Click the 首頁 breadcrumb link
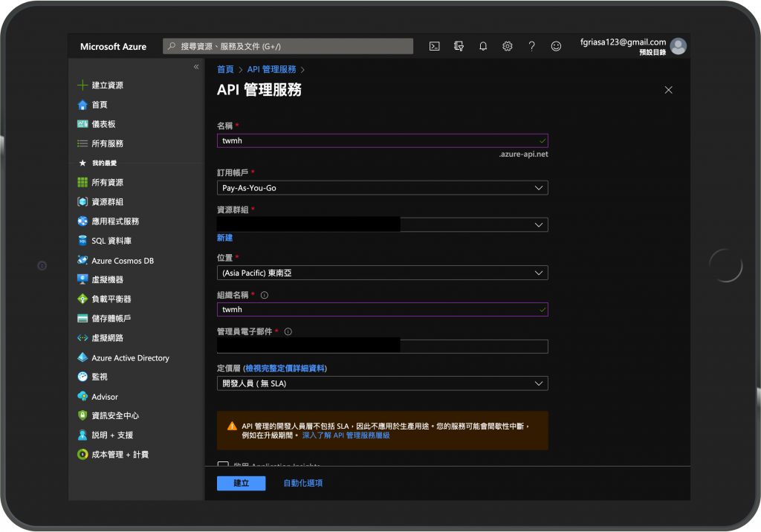 (x=225, y=69)
